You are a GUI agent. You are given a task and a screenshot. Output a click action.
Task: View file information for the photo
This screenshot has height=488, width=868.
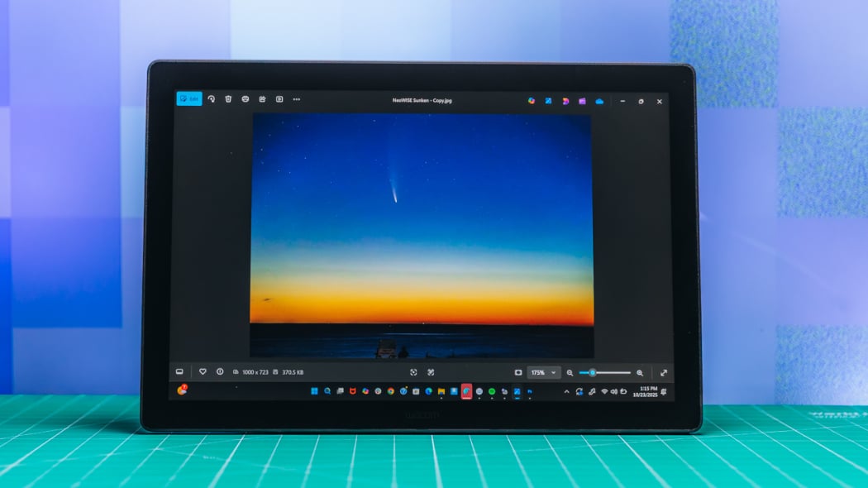tap(220, 371)
